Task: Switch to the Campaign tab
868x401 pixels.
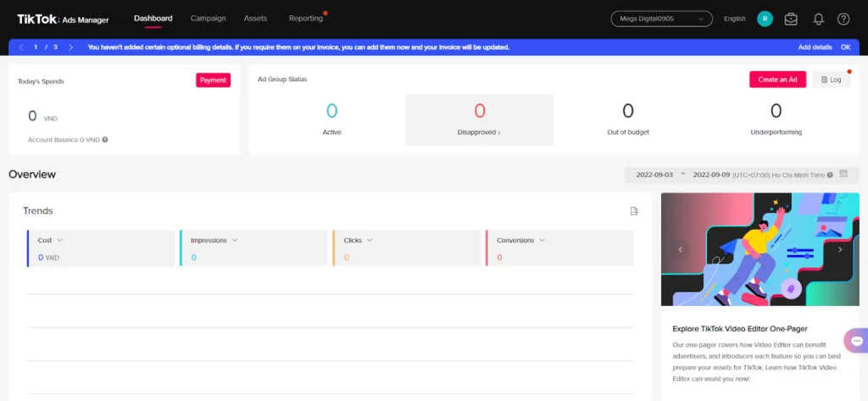Action: pos(209,19)
